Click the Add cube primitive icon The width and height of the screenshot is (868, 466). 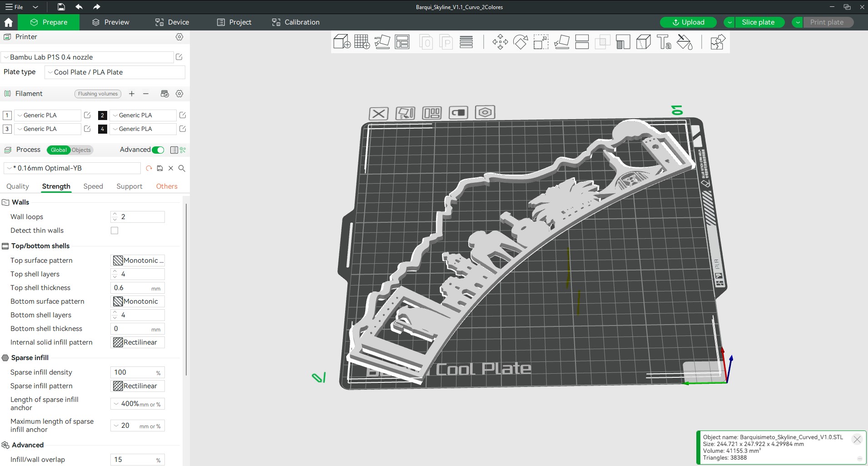[342, 42]
